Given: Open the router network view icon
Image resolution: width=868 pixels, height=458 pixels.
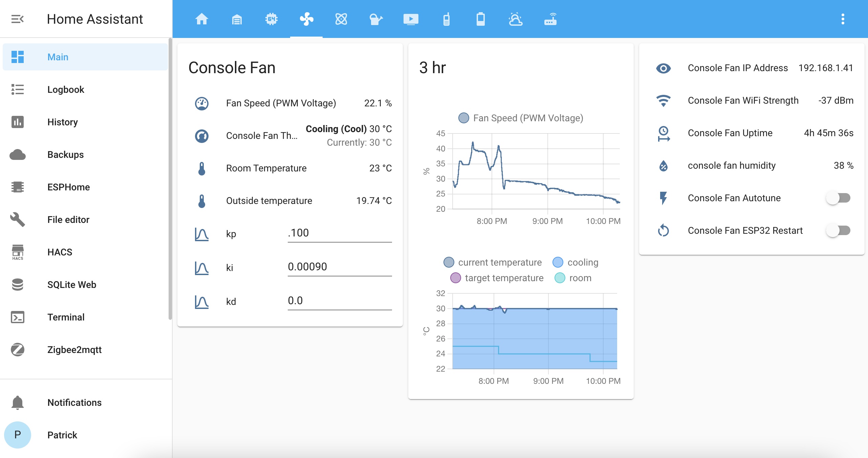Looking at the screenshot, I should (550, 19).
